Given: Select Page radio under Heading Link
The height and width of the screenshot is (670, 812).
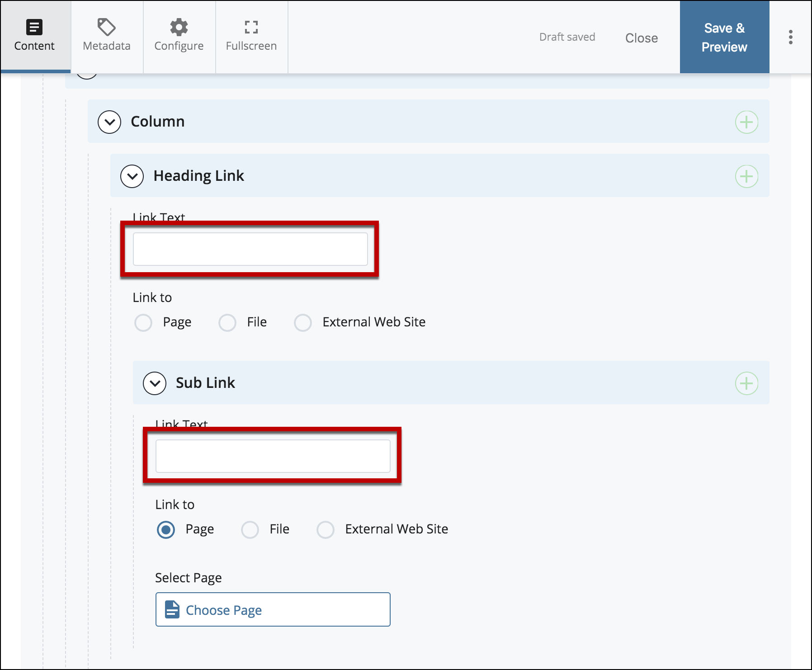Looking at the screenshot, I should (x=143, y=323).
